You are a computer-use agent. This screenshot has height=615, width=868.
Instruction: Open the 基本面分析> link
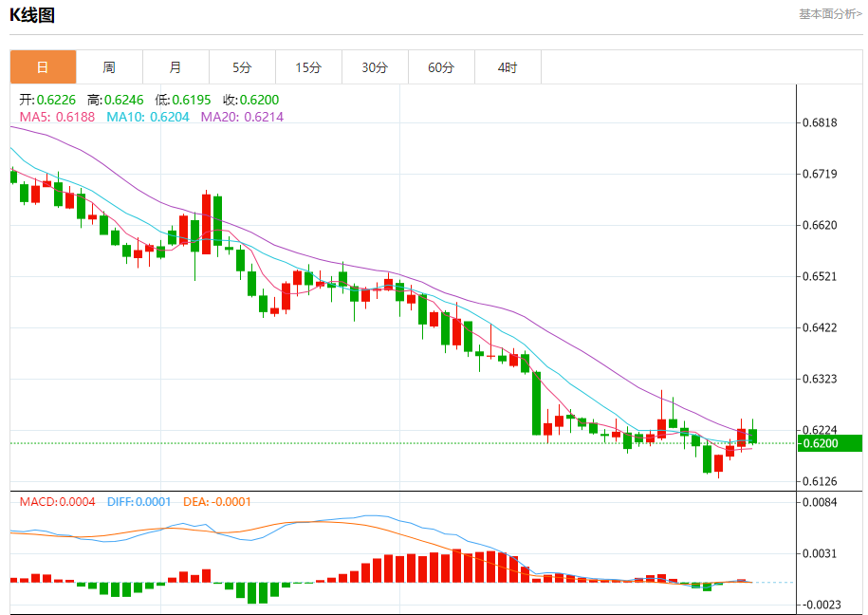[830, 14]
